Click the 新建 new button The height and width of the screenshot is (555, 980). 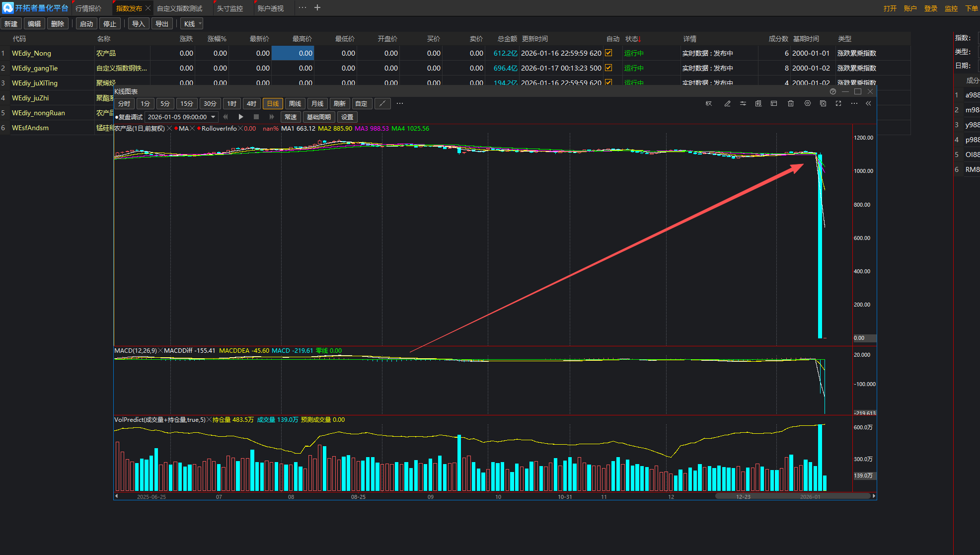(x=11, y=24)
